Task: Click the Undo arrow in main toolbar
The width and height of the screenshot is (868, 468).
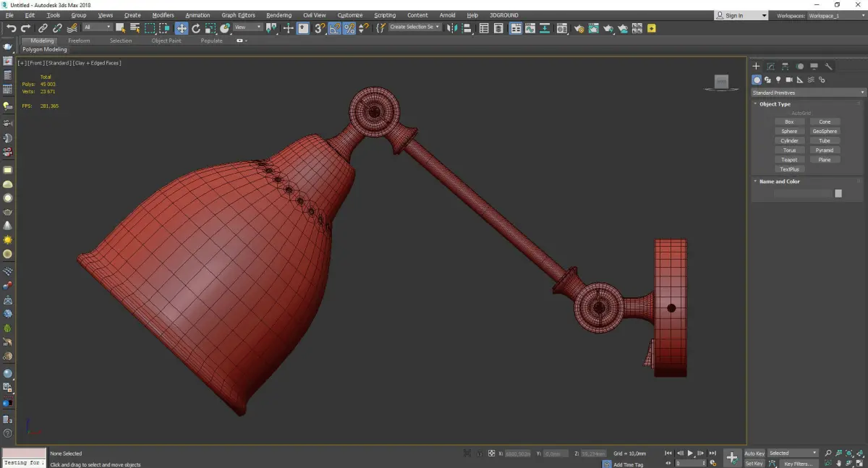Action: (x=11, y=28)
